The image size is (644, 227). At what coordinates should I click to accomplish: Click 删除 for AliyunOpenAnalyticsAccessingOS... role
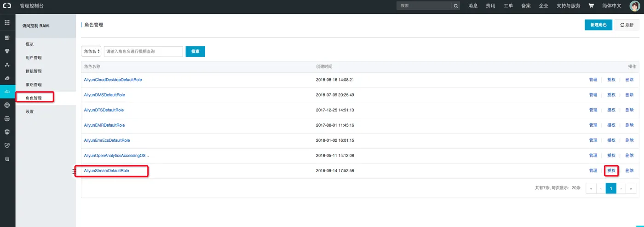(629, 156)
